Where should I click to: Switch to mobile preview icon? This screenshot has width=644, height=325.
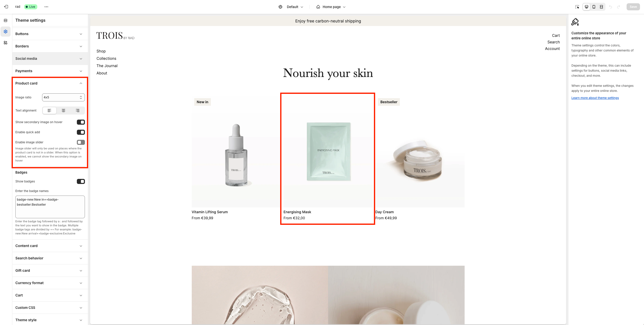point(594,7)
